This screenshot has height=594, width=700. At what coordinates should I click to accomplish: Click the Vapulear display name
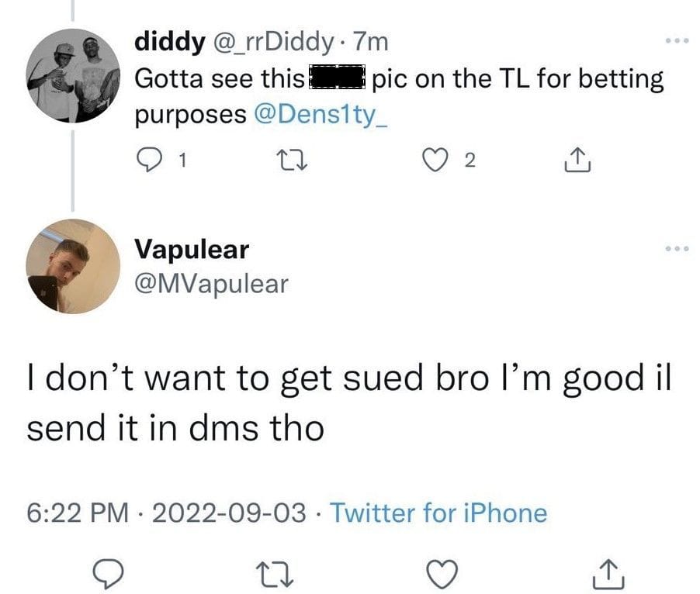(192, 249)
